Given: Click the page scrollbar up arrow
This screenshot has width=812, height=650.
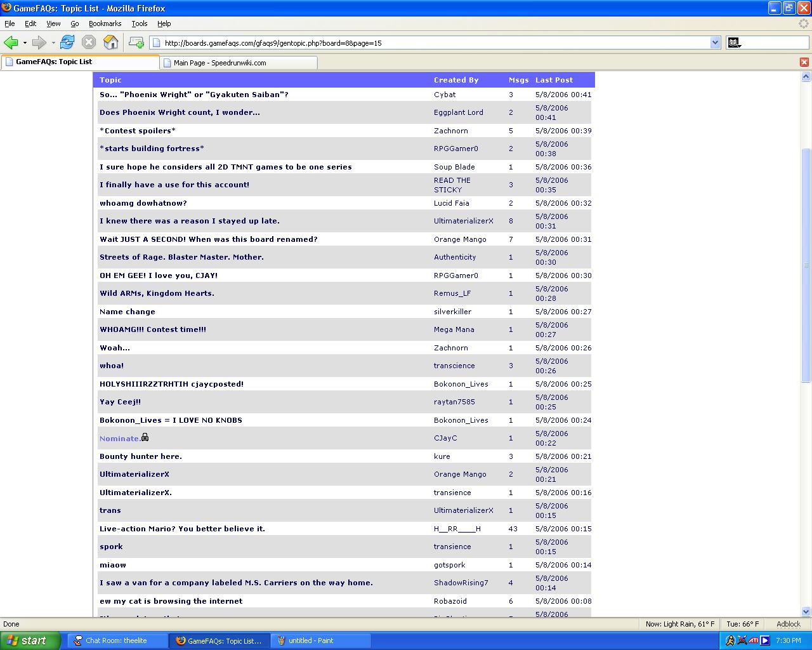Looking at the screenshot, I should (806, 77).
